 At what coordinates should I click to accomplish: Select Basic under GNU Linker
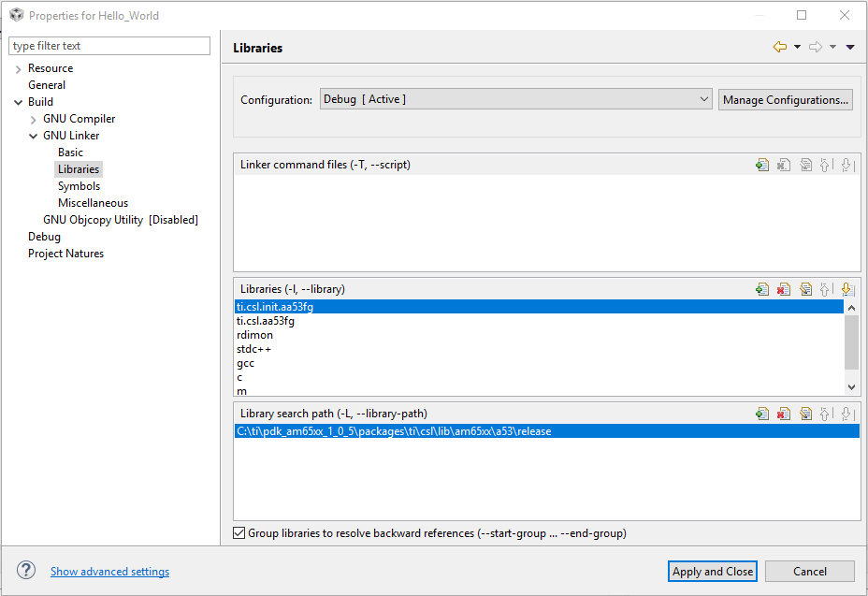pyautogui.click(x=70, y=153)
